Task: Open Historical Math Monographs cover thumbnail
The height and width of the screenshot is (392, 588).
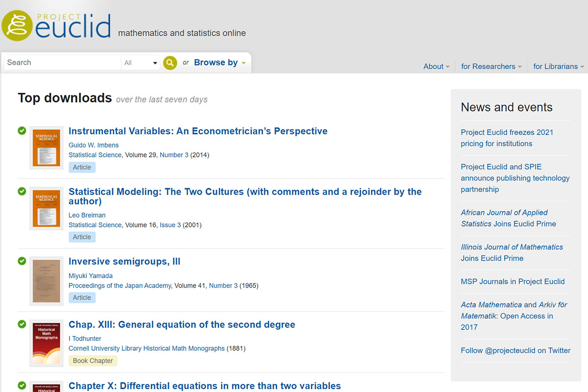Action: pos(46,343)
